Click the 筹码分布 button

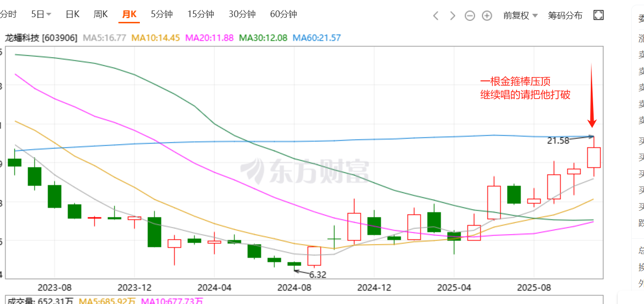(565, 16)
